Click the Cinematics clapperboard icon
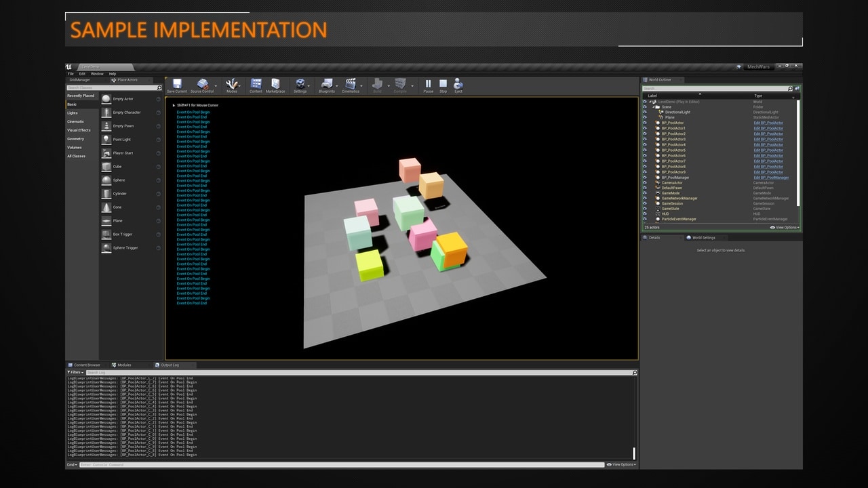Screen dimensions: 868x488 pos(351,84)
